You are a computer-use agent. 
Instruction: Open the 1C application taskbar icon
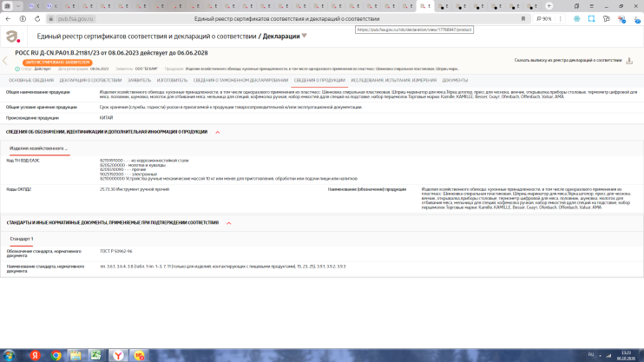(x=139, y=355)
